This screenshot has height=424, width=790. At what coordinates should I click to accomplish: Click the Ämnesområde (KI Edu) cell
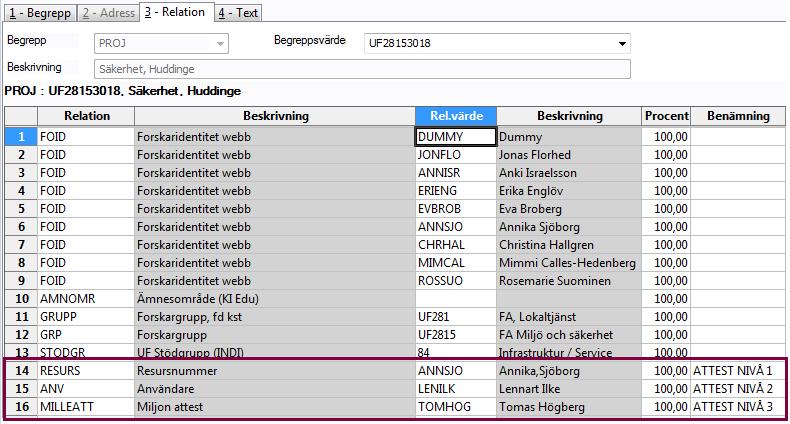pos(275,299)
